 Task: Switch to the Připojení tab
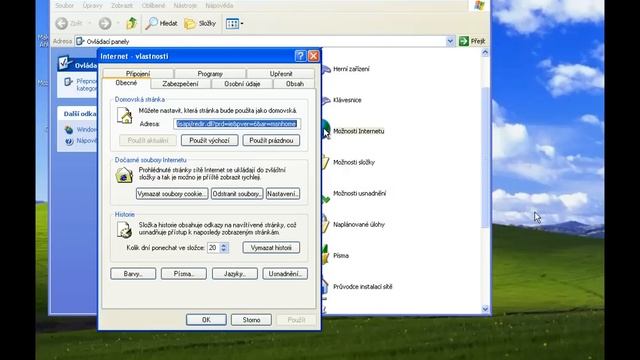coord(138,73)
